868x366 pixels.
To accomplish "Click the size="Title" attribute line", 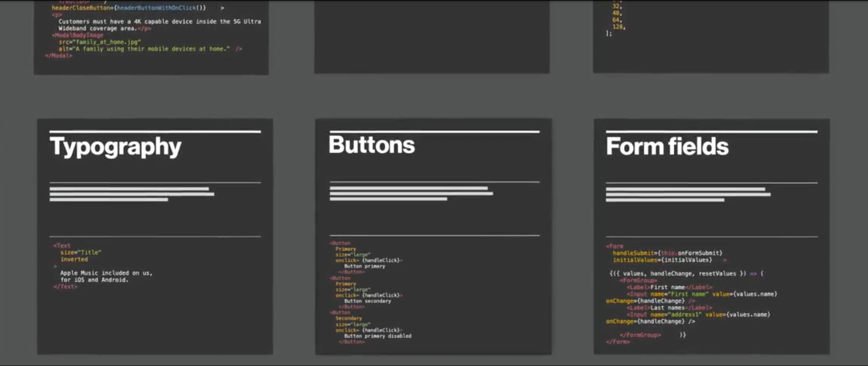I will click(81, 252).
